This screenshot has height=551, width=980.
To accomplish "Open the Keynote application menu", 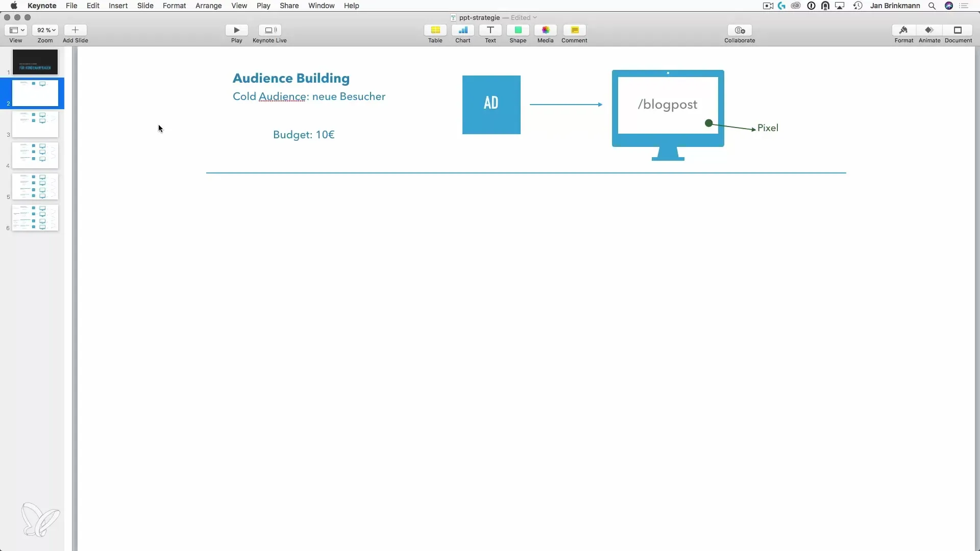I will pos(42,6).
